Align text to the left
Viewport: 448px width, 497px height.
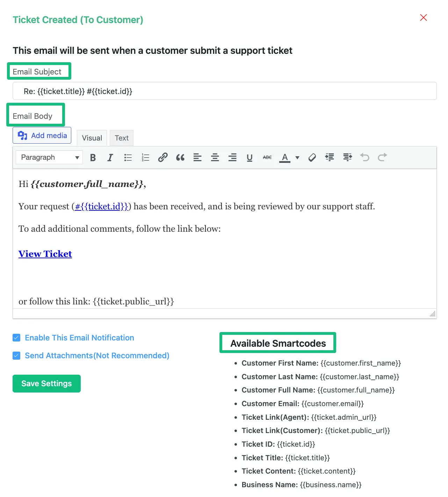(197, 158)
